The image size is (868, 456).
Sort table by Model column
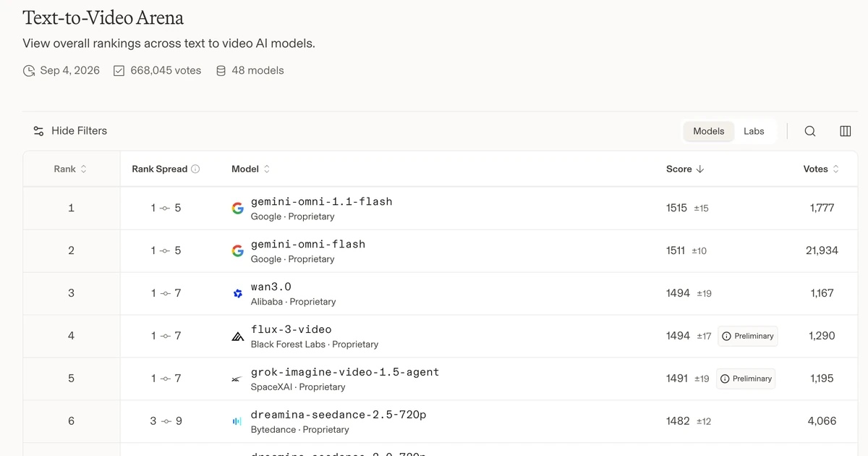251,169
